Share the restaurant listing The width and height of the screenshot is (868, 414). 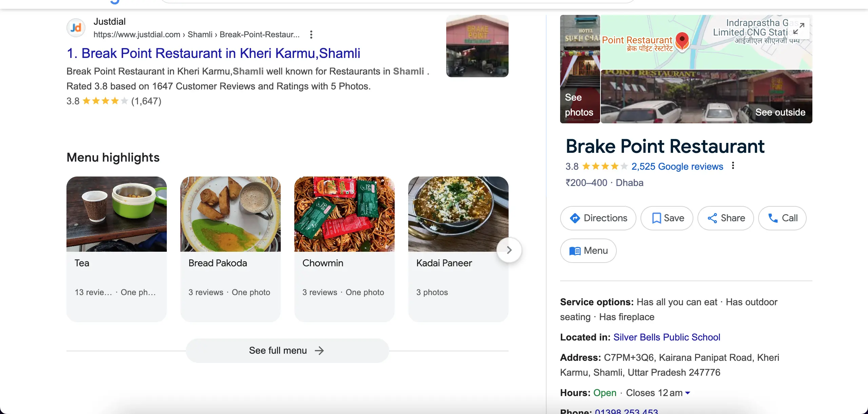[726, 218]
